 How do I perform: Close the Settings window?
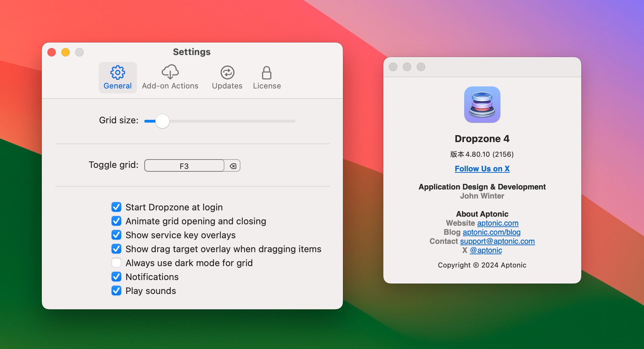[52, 52]
